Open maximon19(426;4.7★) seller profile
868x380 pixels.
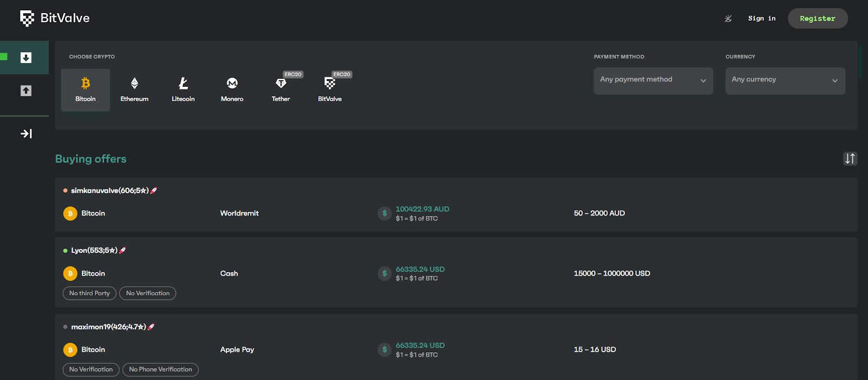[108, 327]
